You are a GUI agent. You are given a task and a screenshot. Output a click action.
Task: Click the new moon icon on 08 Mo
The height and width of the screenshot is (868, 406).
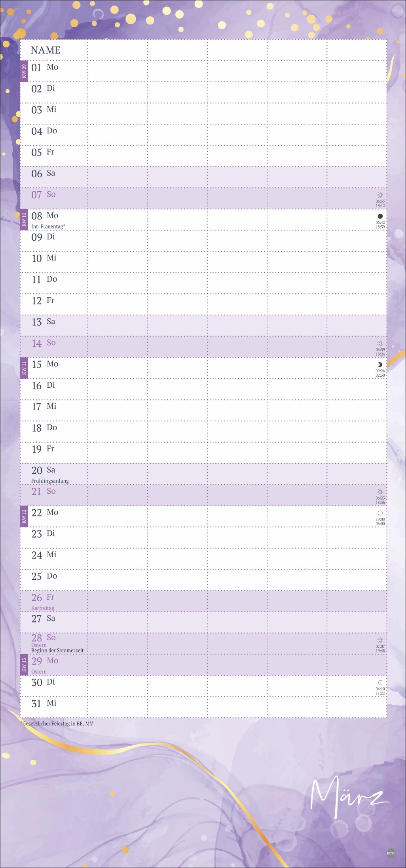point(380,216)
